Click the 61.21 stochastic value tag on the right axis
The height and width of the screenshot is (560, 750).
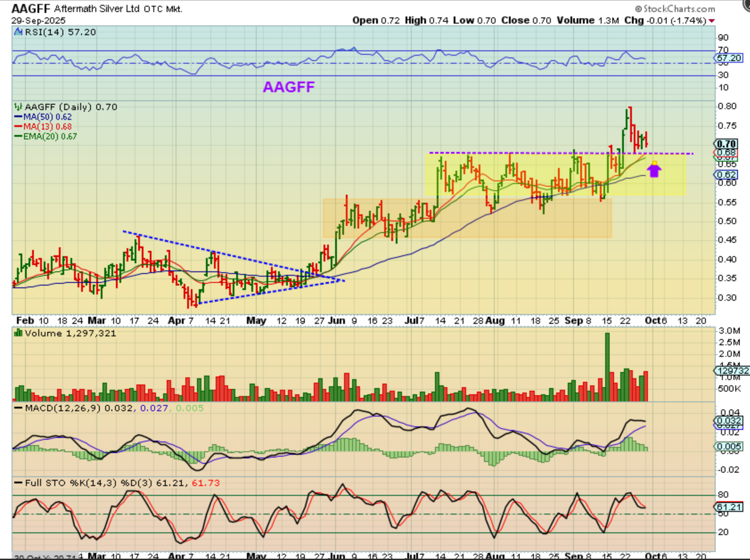tap(729, 507)
